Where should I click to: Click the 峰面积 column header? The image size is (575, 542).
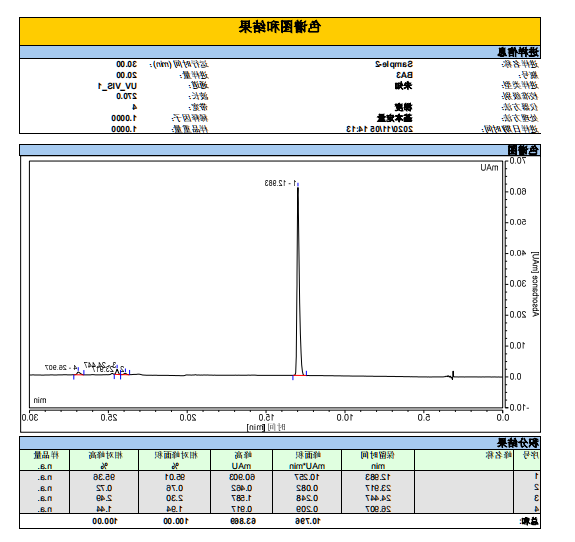(x=308, y=455)
